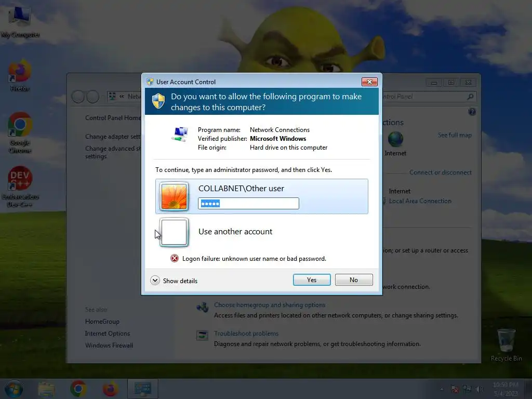Open Change advanced sharing settings link
The height and width of the screenshot is (399, 532).
click(x=113, y=152)
